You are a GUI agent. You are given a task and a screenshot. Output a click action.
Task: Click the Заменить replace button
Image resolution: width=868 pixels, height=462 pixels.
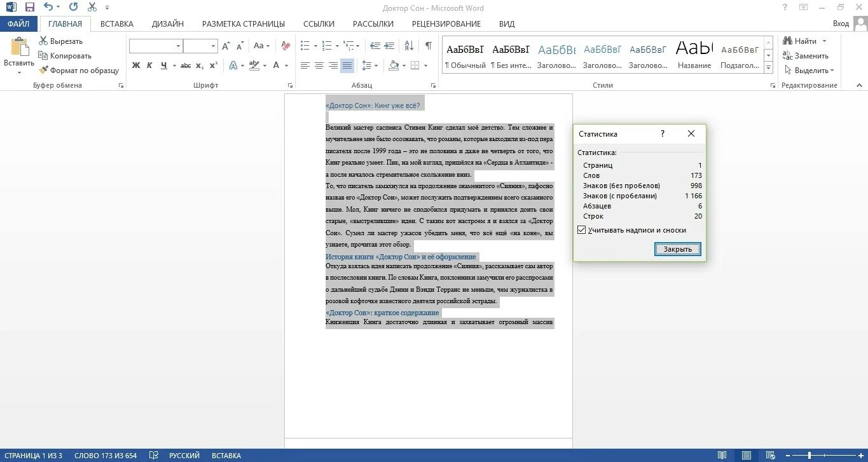tap(806, 56)
